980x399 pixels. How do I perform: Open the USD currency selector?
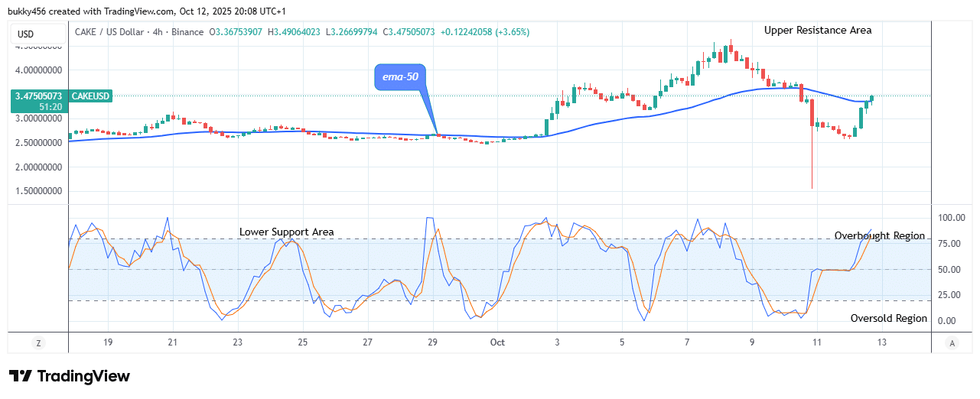(26, 34)
